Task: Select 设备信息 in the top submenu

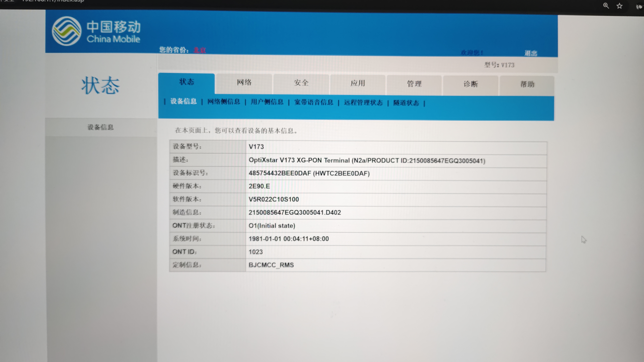Action: coord(183,101)
